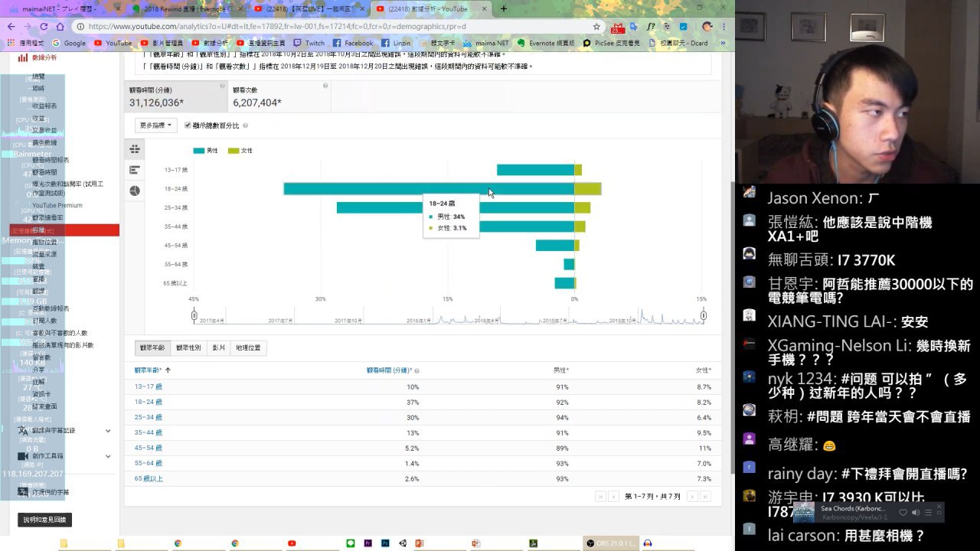
Task: Switch to the 影片 tab
Action: pos(219,347)
